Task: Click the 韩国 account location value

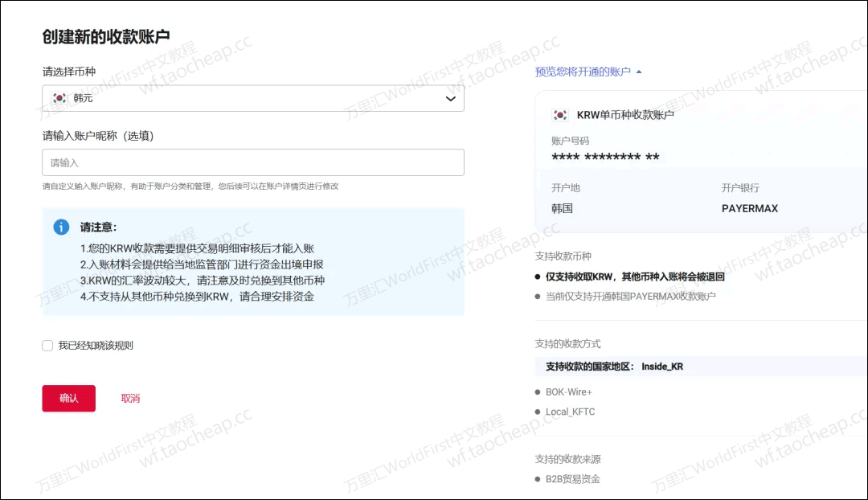Action: click(x=562, y=208)
